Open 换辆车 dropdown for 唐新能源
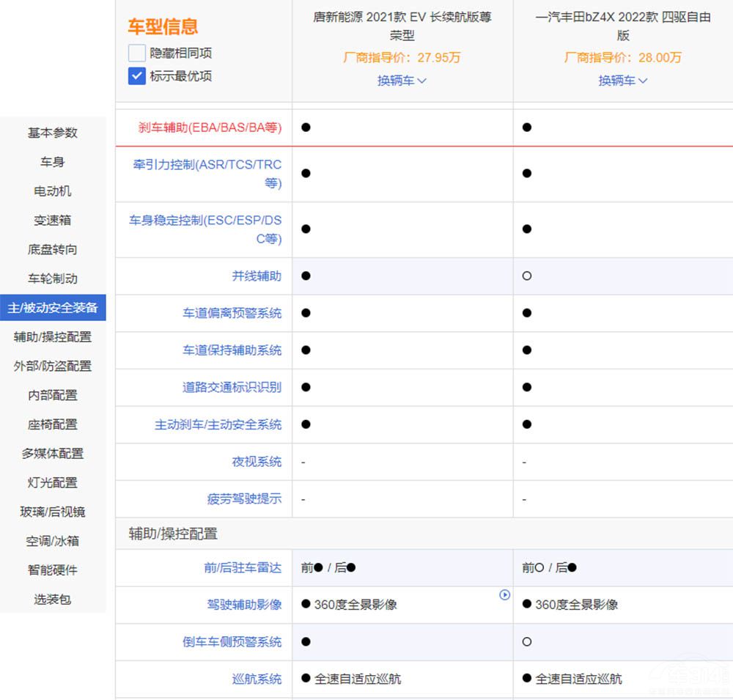733x700 pixels. point(402,81)
